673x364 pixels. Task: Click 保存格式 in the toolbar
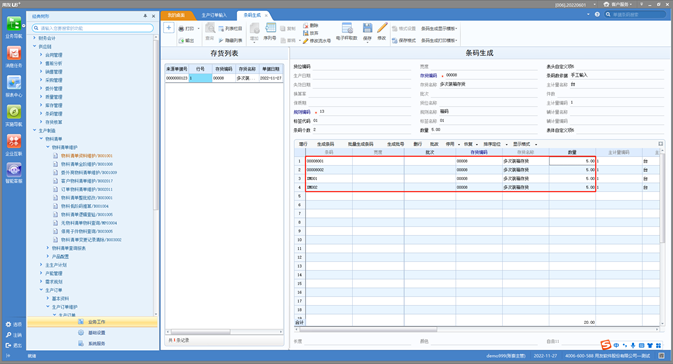[404, 40]
